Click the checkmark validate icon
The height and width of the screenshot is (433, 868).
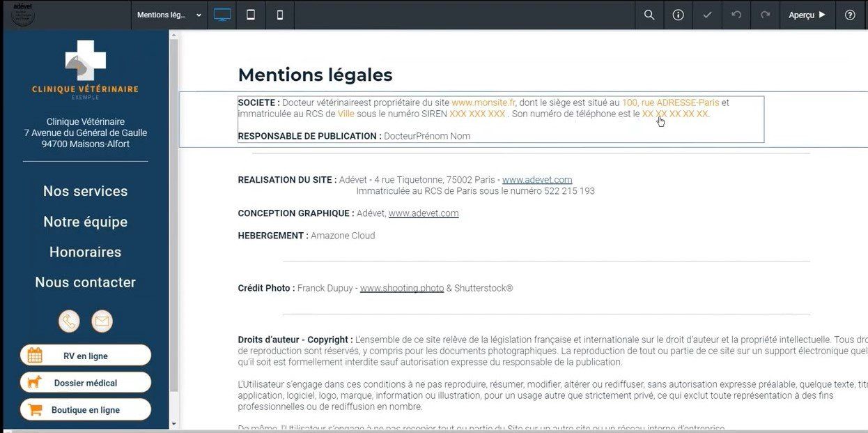click(x=707, y=15)
